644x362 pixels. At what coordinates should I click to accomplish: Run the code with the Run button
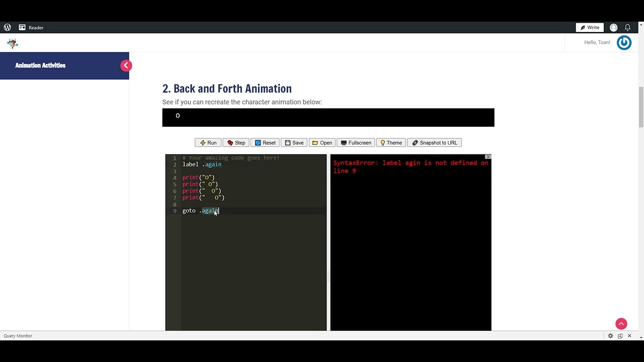208,143
